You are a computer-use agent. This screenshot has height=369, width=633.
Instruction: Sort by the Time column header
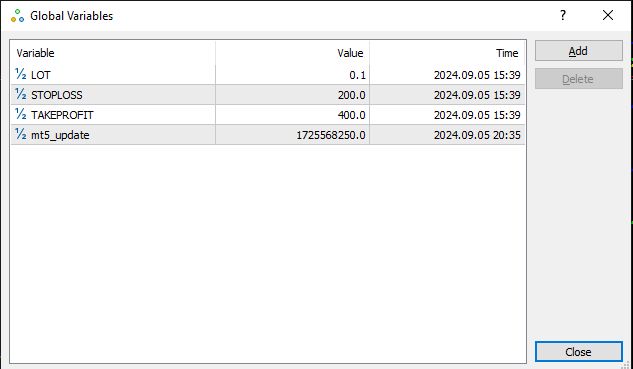pos(447,53)
